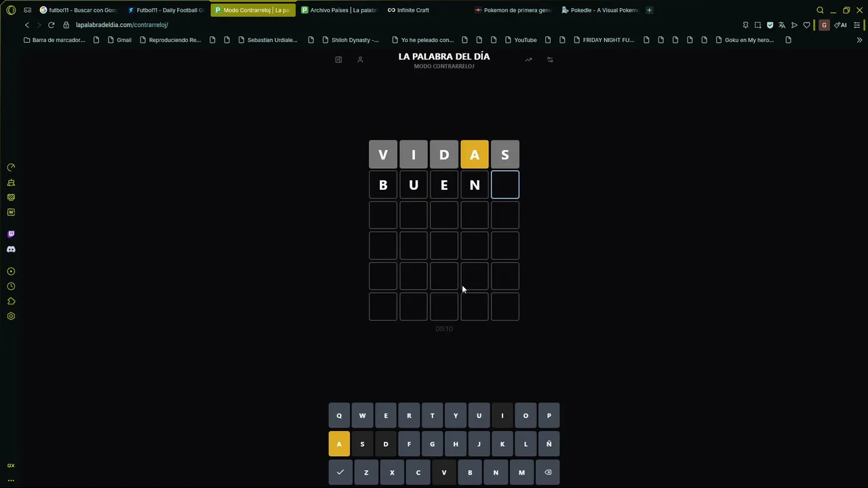This screenshot has width=868, height=488.
Task: Open the ad blocker shield icon
Action: [770, 25]
